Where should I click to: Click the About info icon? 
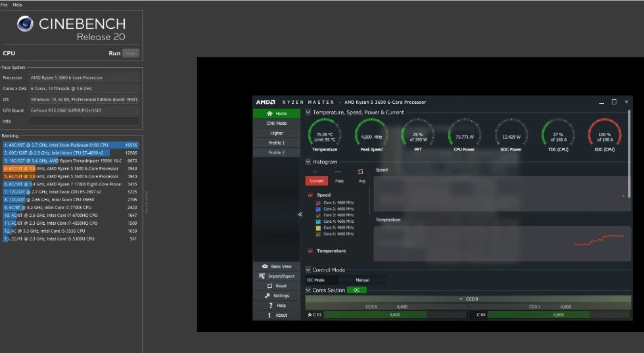coord(269,315)
